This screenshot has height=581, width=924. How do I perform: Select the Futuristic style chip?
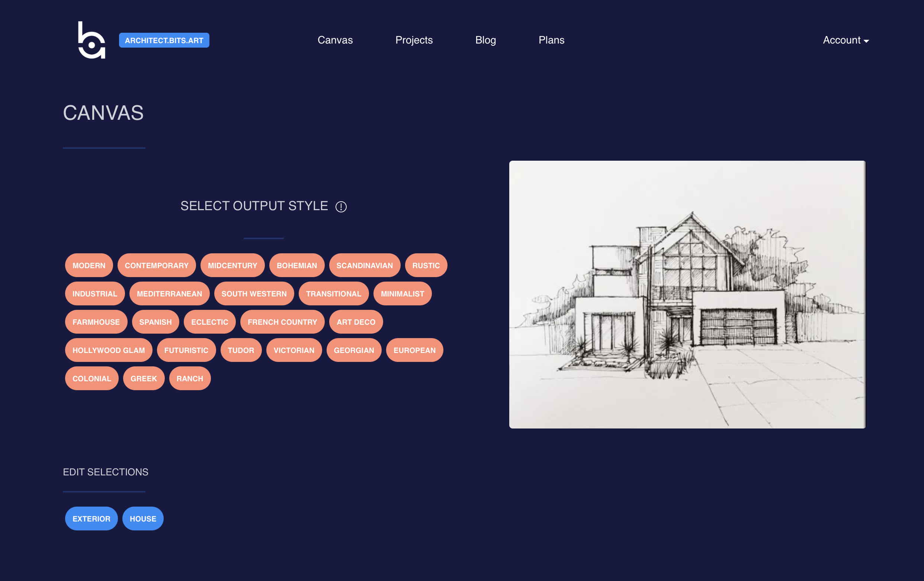(186, 350)
